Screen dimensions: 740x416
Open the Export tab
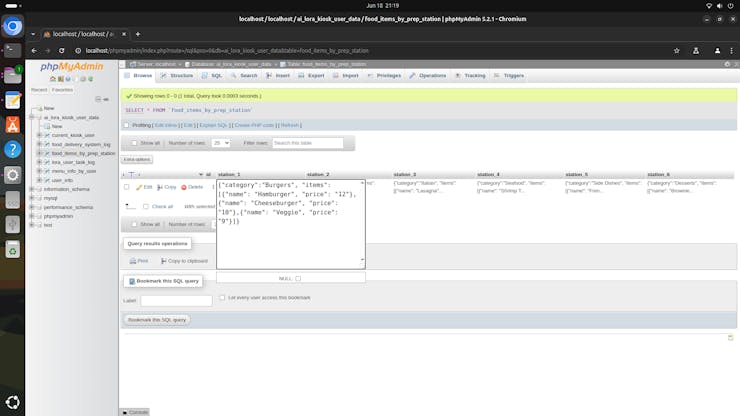311,76
